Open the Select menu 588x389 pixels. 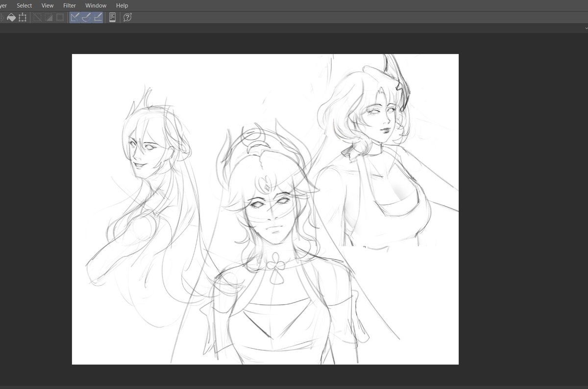coord(24,5)
